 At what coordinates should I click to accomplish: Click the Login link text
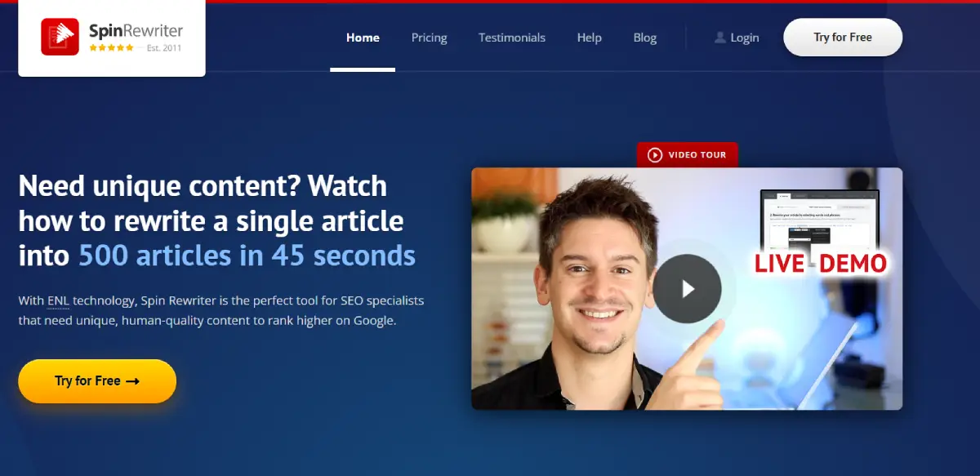(744, 38)
